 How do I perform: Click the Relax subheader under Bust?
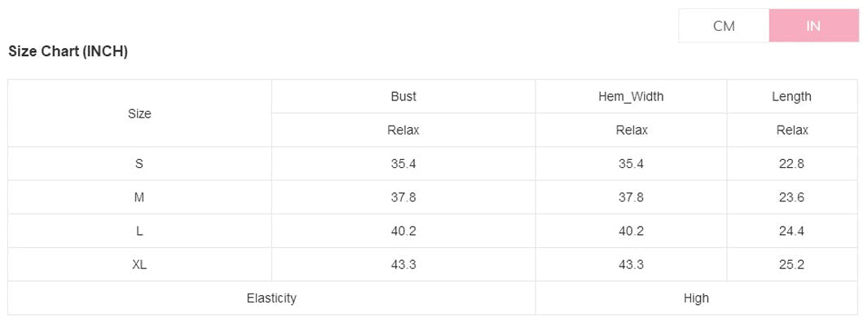click(403, 130)
